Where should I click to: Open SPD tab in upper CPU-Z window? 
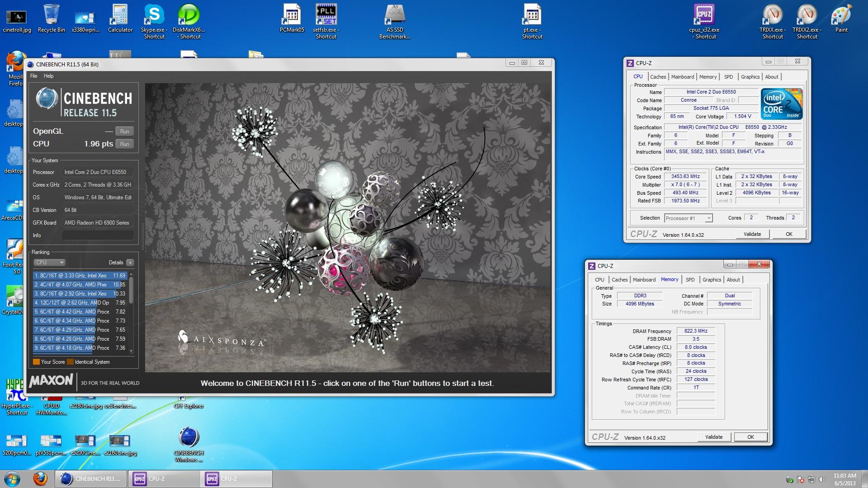coord(728,77)
